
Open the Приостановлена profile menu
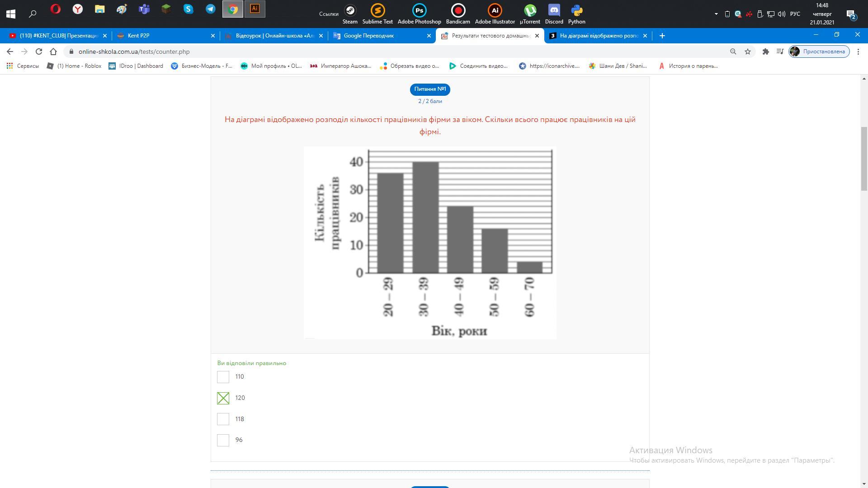(819, 52)
